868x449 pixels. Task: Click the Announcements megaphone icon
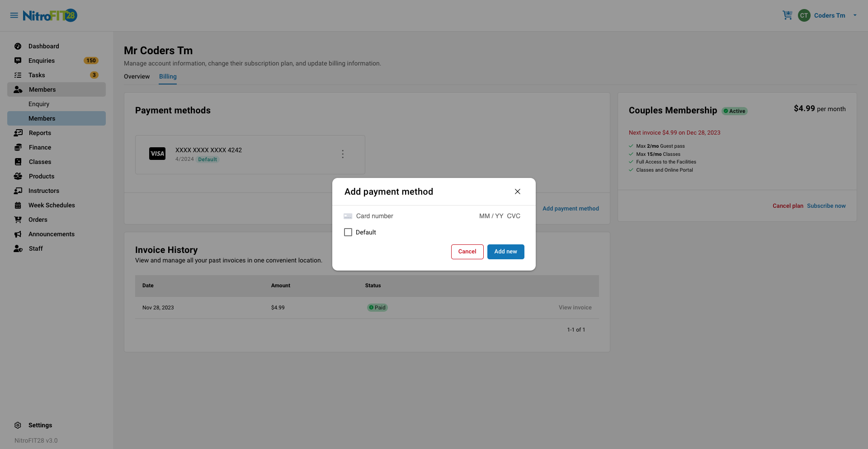18,234
